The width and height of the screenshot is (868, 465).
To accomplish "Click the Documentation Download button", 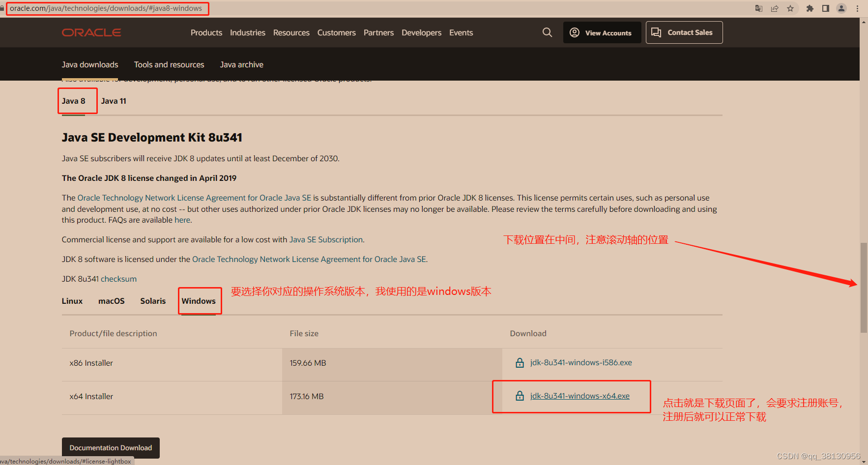I will pos(111,448).
